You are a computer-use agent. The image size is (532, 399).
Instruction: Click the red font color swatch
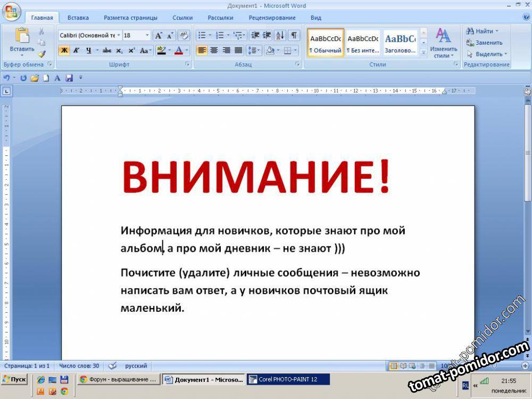click(178, 51)
